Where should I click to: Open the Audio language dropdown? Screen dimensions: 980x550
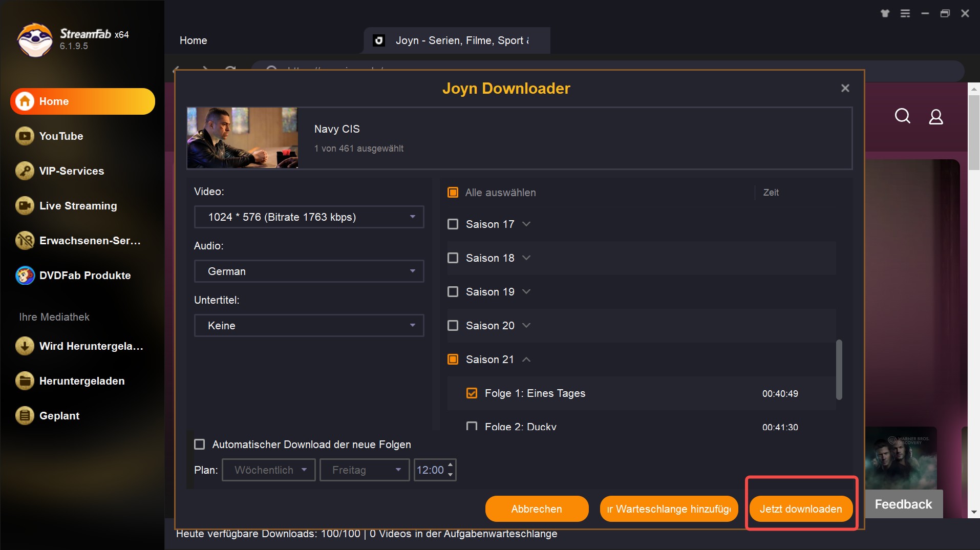pyautogui.click(x=309, y=271)
